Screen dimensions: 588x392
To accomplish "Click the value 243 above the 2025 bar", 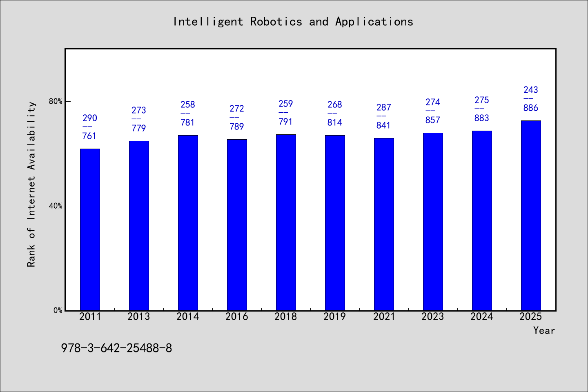I will click(x=531, y=90).
